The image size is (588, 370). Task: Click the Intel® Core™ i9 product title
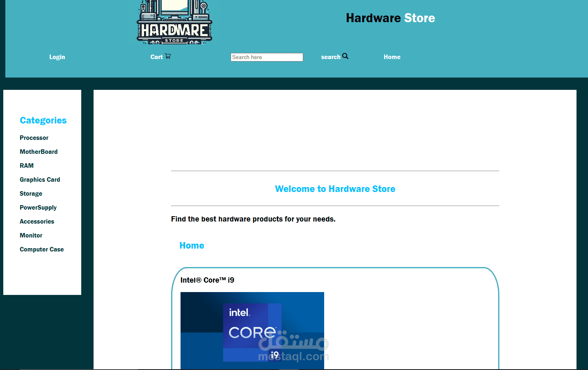click(207, 280)
